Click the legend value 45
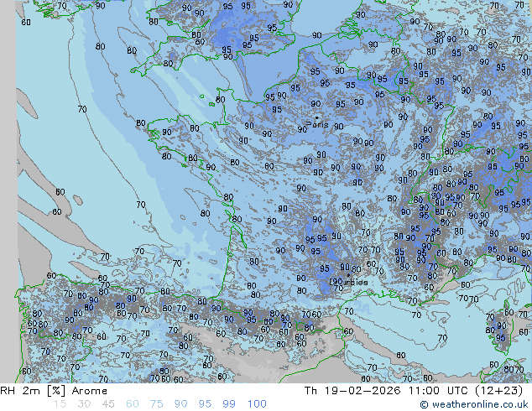 pyautogui.click(x=108, y=404)
